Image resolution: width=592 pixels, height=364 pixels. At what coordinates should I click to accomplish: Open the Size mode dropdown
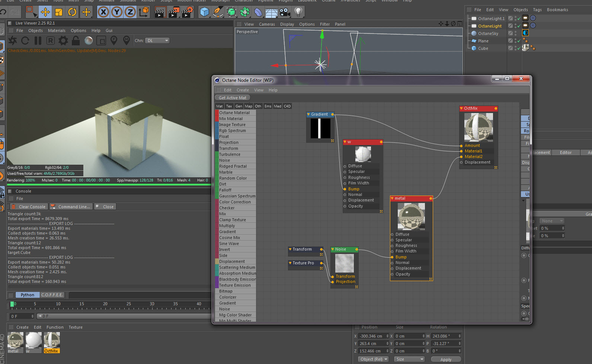(409, 359)
